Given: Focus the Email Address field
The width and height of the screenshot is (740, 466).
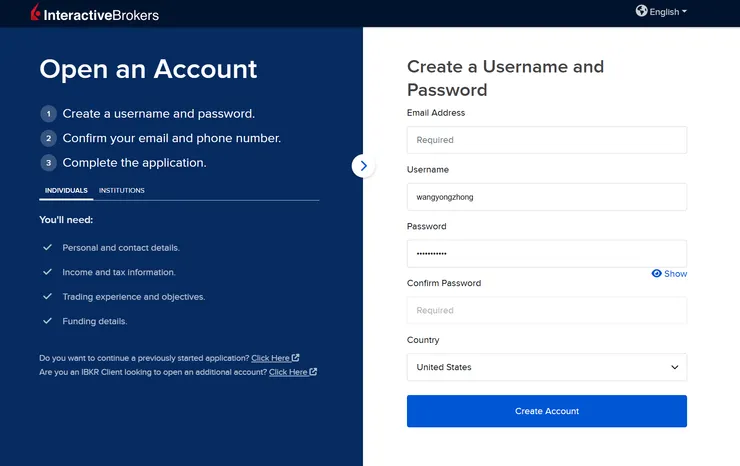Looking at the screenshot, I should [x=547, y=140].
